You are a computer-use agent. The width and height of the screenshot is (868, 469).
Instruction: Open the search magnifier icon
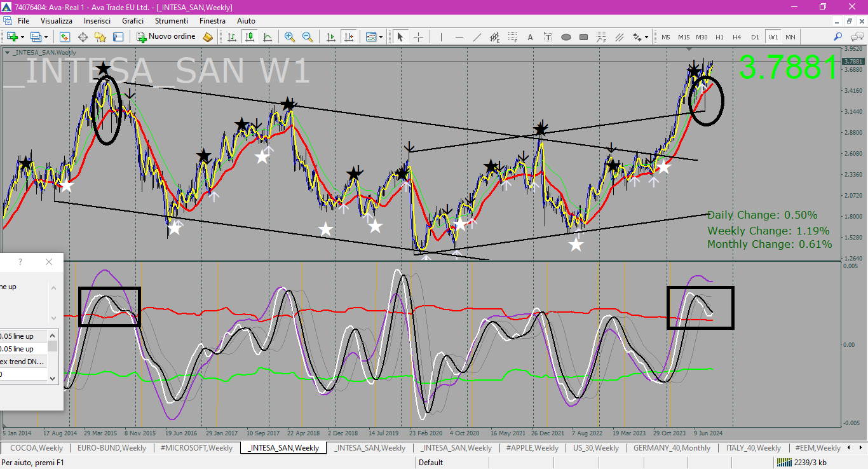[x=838, y=37]
